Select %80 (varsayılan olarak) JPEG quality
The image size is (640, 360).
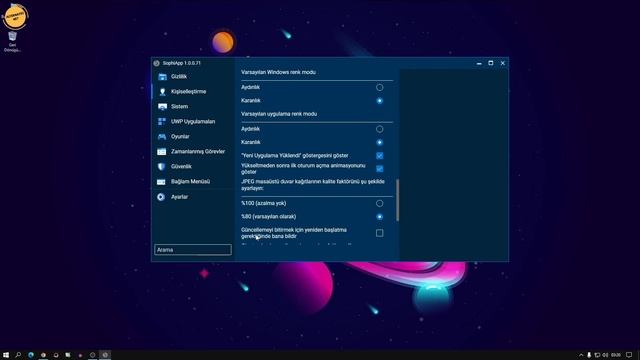380,217
